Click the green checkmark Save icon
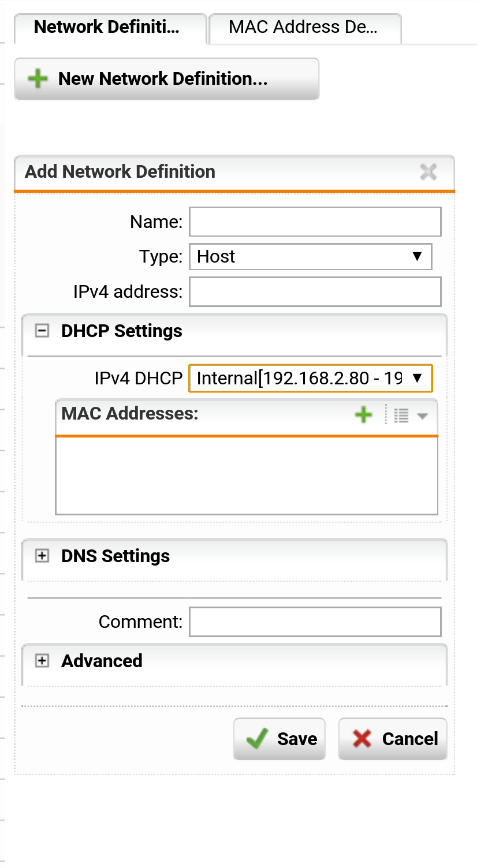The image size is (477, 868). [x=257, y=739]
